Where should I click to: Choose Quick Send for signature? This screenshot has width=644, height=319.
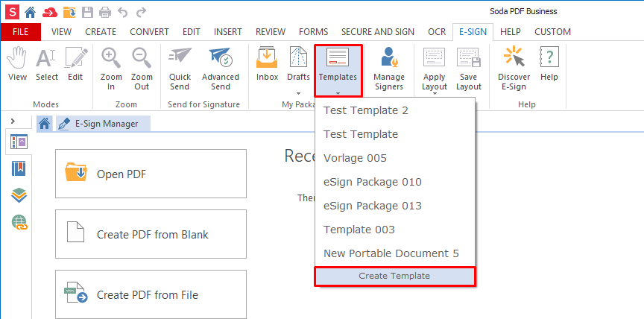[x=180, y=69]
